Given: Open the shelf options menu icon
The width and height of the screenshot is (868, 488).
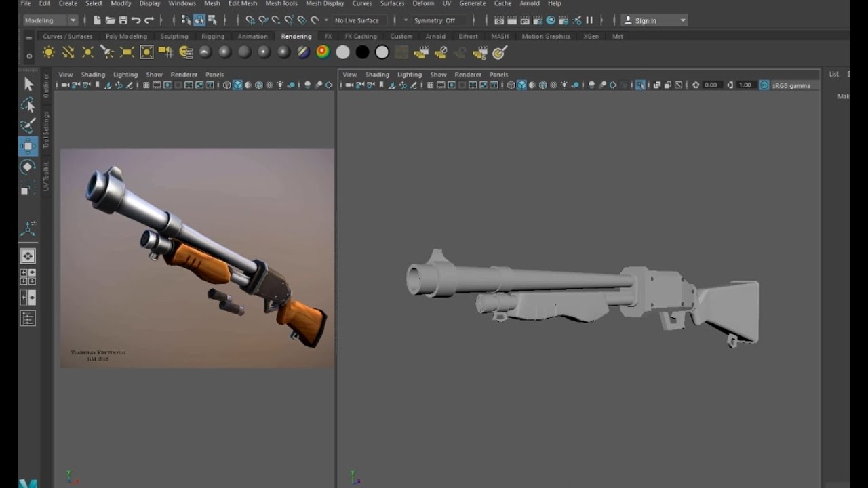Looking at the screenshot, I should pos(28,56).
